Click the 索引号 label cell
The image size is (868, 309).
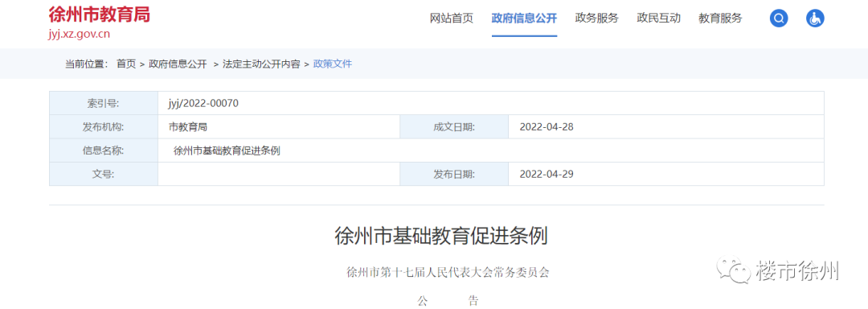(104, 103)
